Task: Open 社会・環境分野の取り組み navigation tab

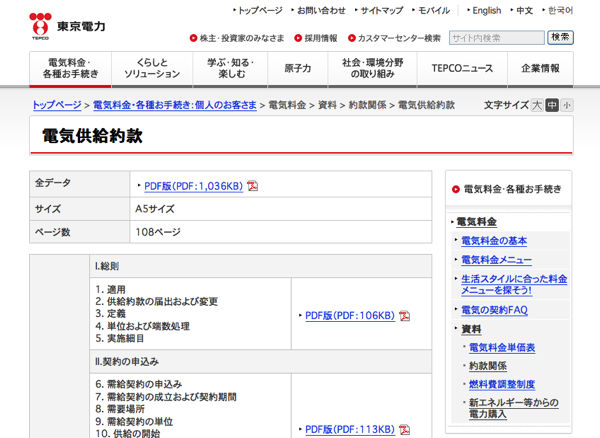Action: (x=372, y=68)
